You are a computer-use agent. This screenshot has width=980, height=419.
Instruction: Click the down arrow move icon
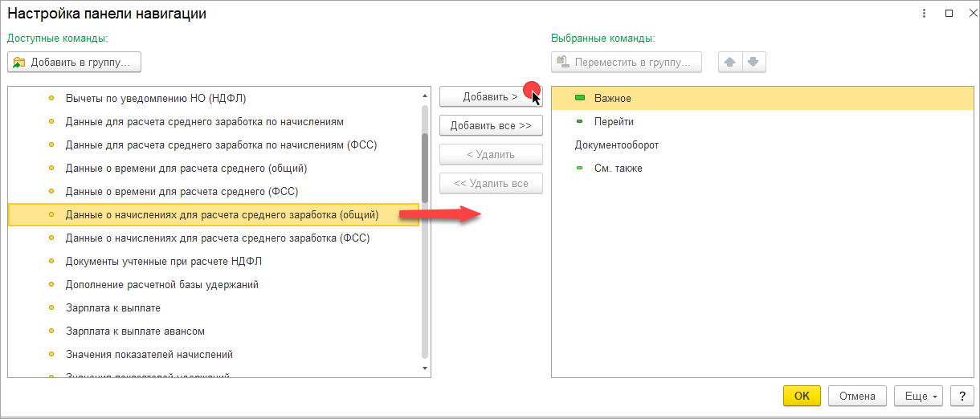pos(753,62)
